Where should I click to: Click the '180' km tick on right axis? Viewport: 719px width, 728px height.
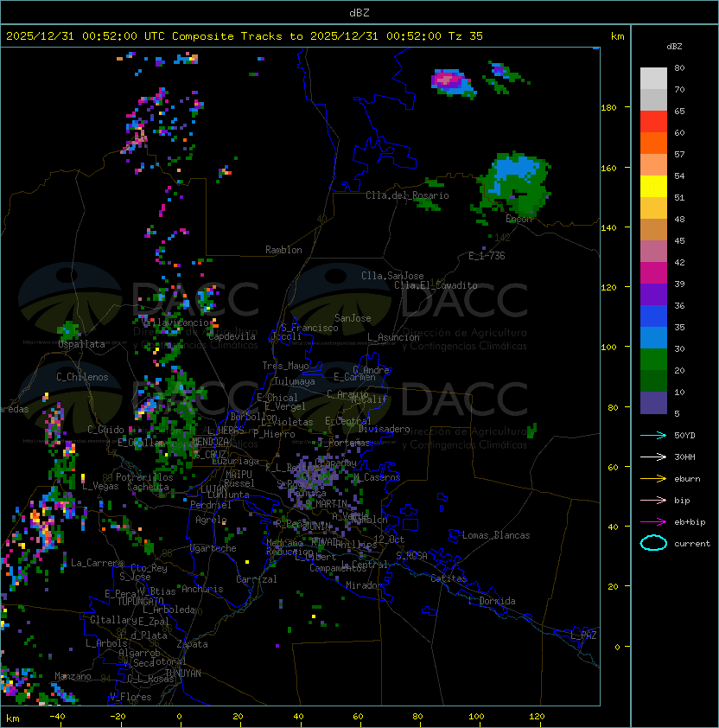(608, 108)
